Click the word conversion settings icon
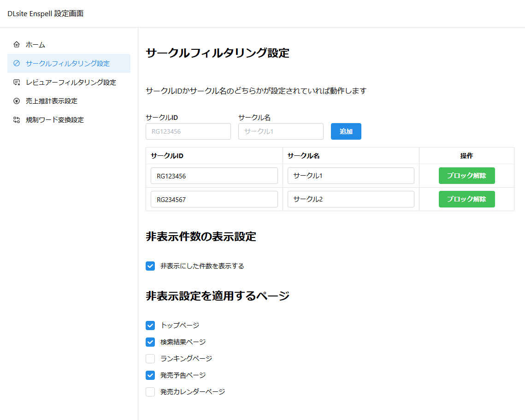Viewport: 525px width, 420px height. click(x=17, y=120)
